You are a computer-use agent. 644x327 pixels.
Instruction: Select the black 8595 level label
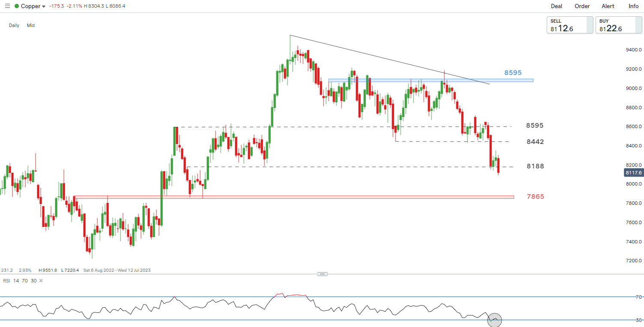tap(535, 126)
